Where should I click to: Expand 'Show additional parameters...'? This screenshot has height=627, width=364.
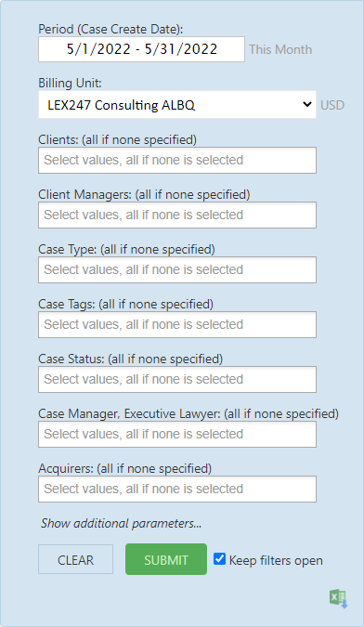(121, 524)
